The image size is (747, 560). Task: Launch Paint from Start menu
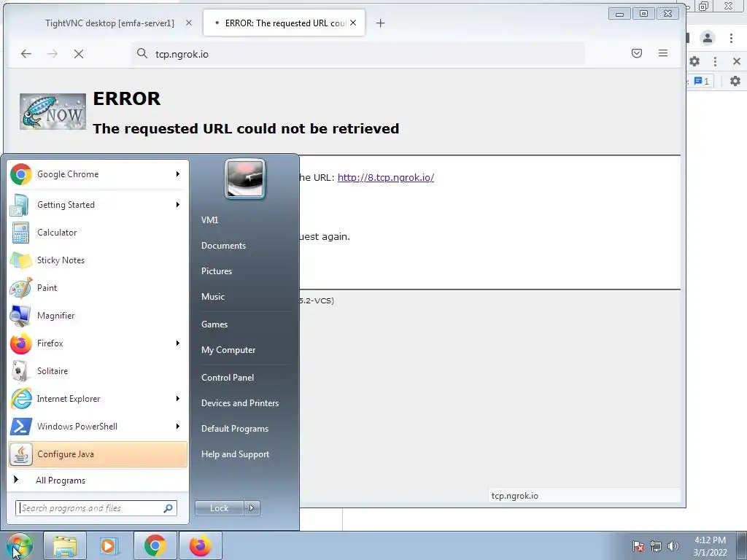(x=98, y=287)
